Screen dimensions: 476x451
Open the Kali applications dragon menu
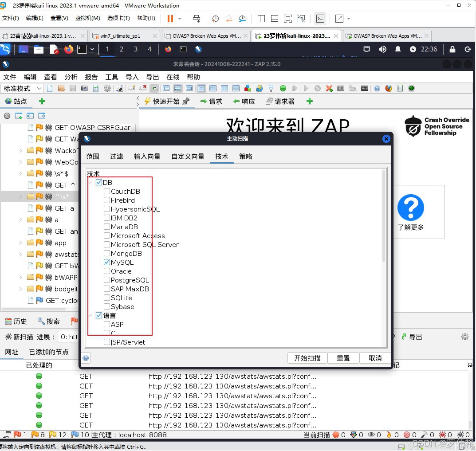[5, 49]
